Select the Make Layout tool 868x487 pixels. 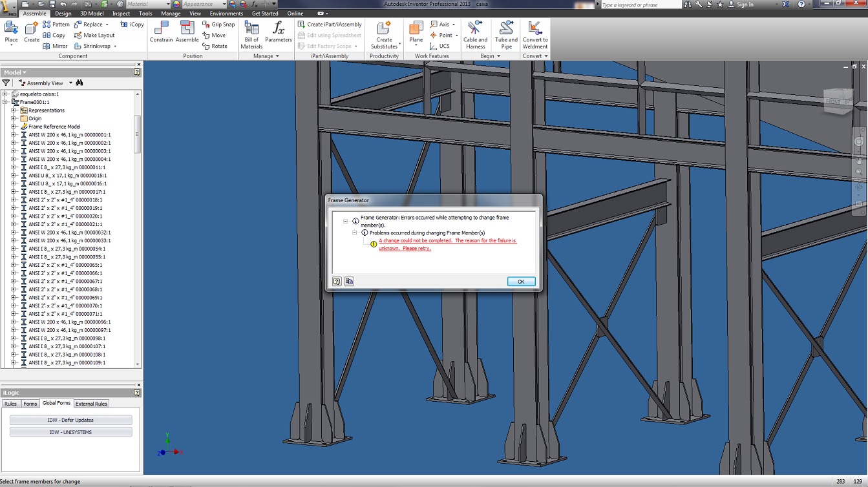[x=94, y=36]
